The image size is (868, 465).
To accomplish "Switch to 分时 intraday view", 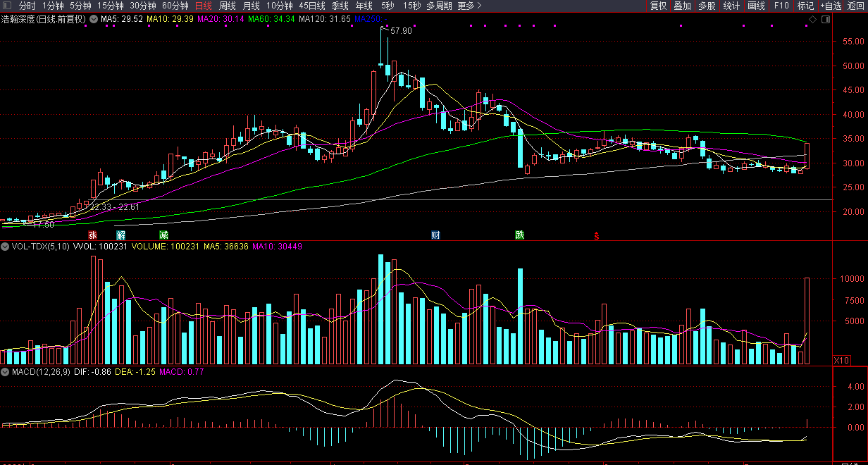I will 27,6.
